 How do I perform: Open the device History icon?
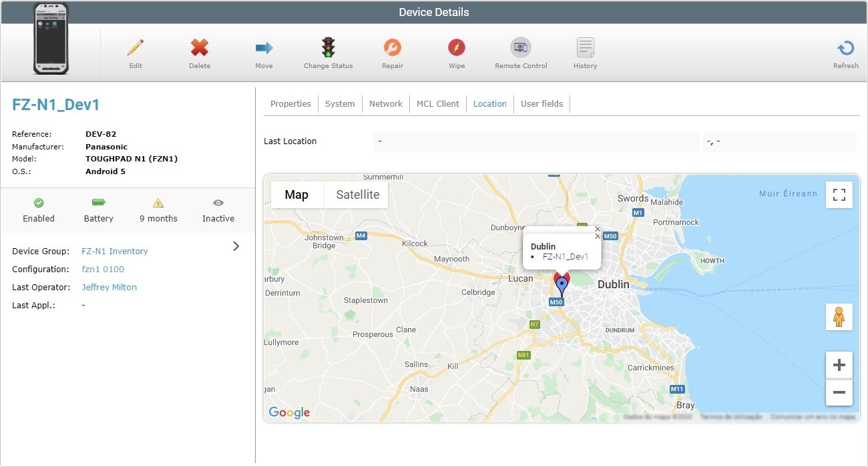(586, 48)
